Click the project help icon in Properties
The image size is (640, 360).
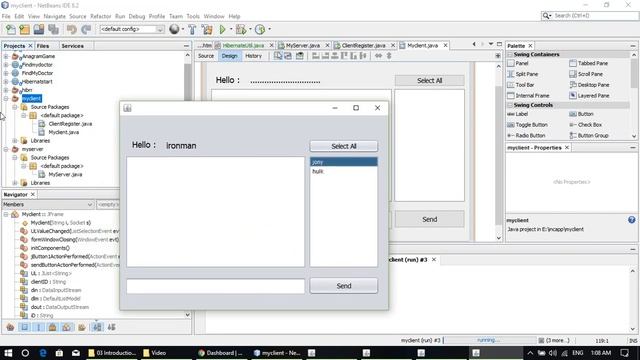tap(631, 220)
